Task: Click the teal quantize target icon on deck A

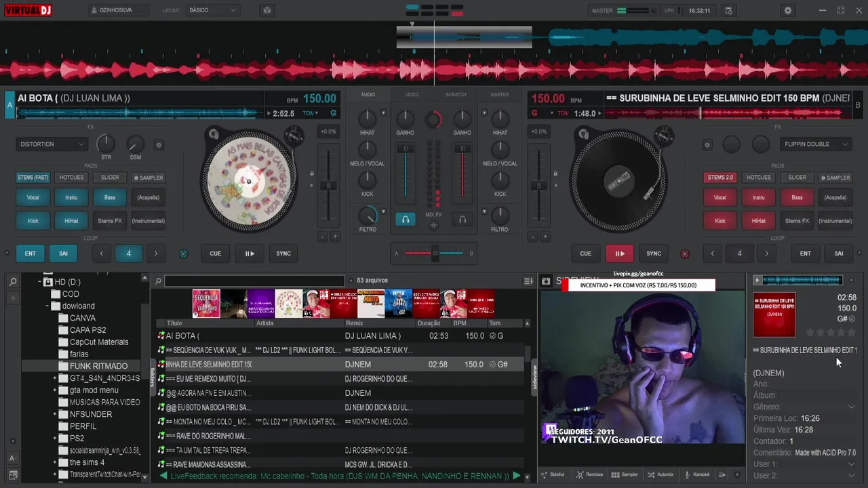Action: click(183, 253)
